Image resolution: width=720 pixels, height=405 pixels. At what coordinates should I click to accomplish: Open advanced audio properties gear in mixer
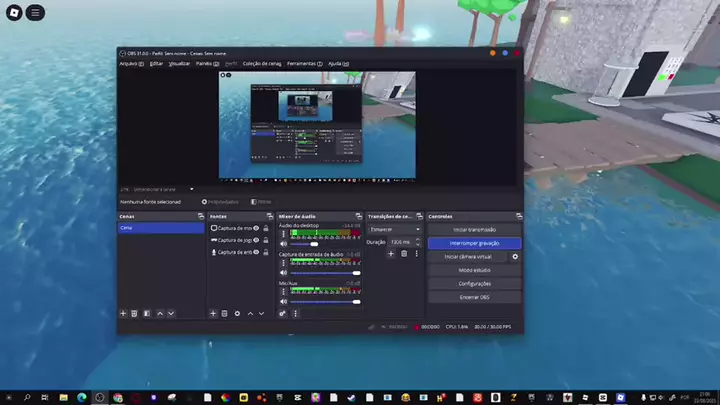pyautogui.click(x=283, y=313)
